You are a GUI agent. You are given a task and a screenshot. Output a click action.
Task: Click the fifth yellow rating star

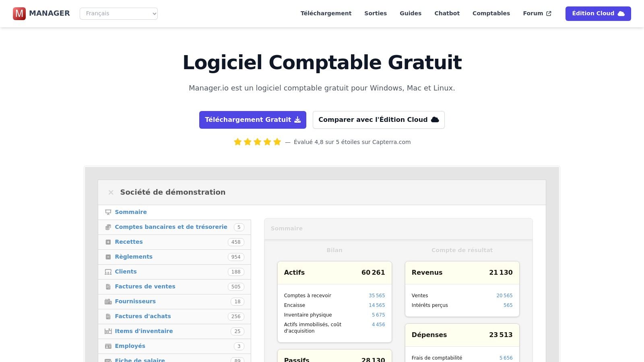pyautogui.click(x=277, y=142)
